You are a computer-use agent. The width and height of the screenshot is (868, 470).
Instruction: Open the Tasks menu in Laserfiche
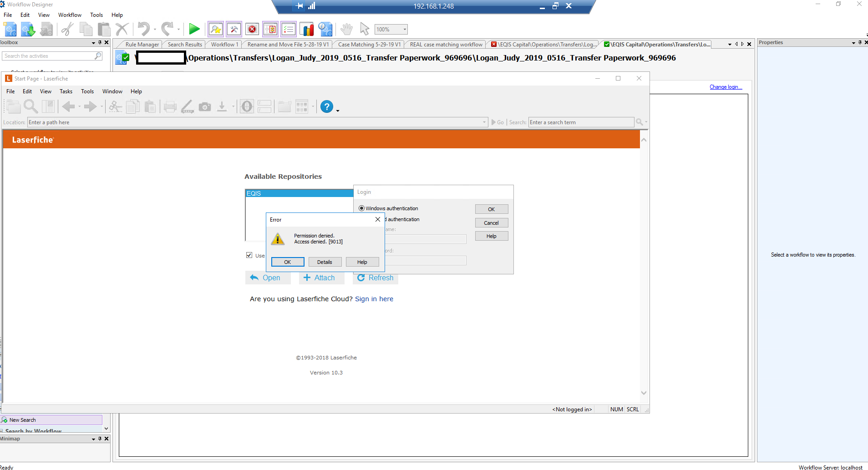(x=66, y=91)
